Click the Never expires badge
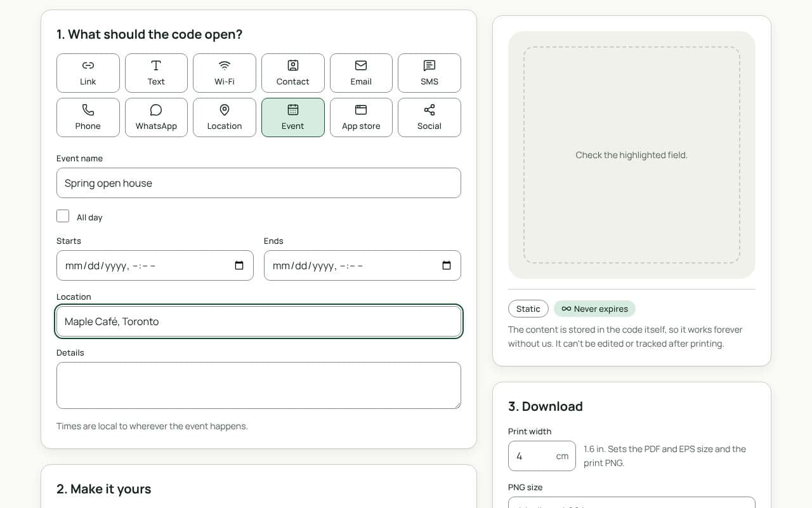The width and height of the screenshot is (812, 508). click(594, 309)
